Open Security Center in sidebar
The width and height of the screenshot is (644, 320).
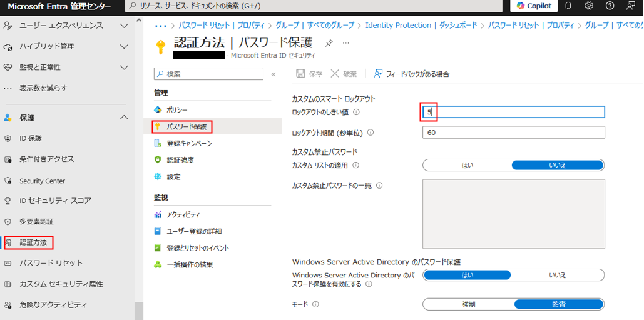coord(43,181)
